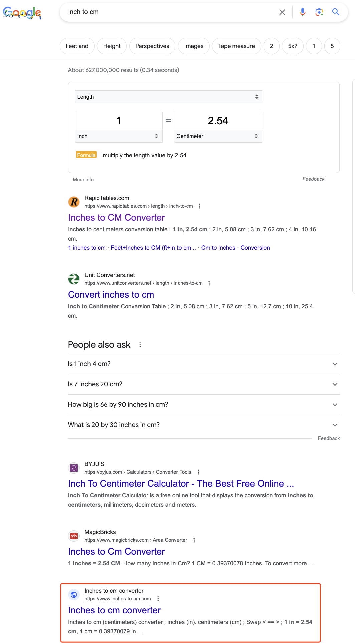
Task: Click the unitconverters.net URL breadcrumb
Action: (x=143, y=283)
